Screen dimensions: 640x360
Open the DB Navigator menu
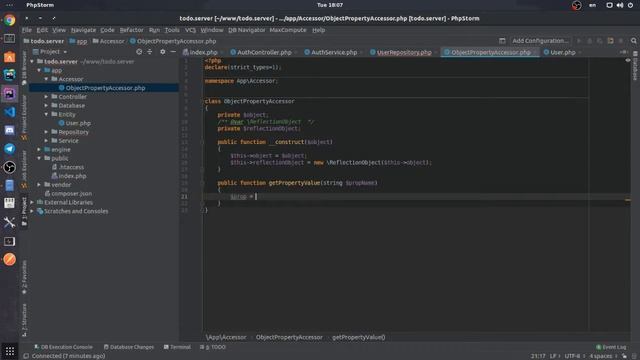[247, 30]
